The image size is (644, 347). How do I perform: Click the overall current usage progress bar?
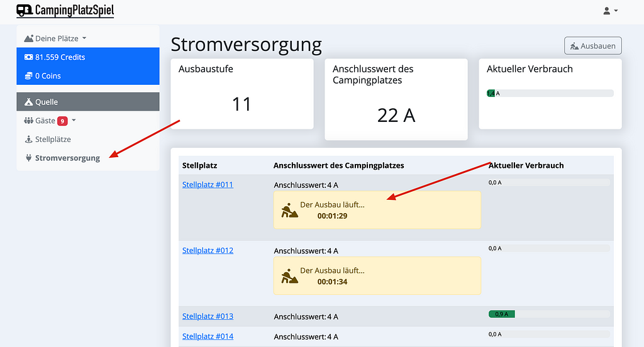pyautogui.click(x=550, y=93)
